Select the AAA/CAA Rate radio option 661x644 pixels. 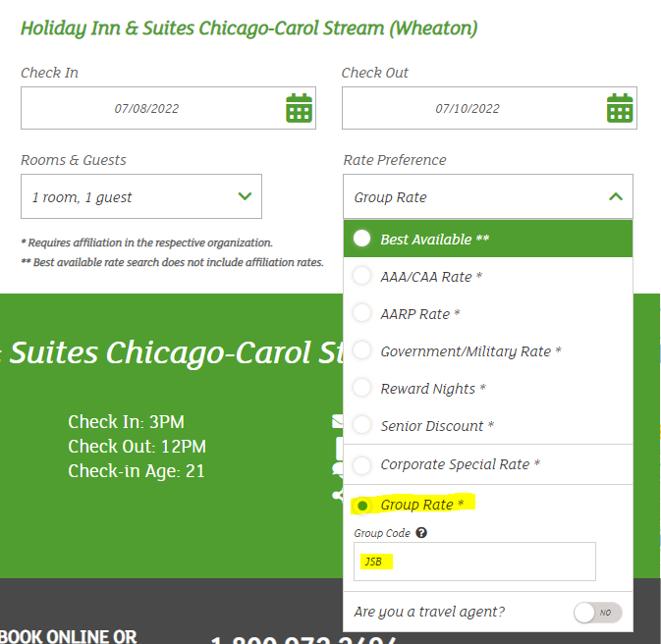(x=361, y=276)
